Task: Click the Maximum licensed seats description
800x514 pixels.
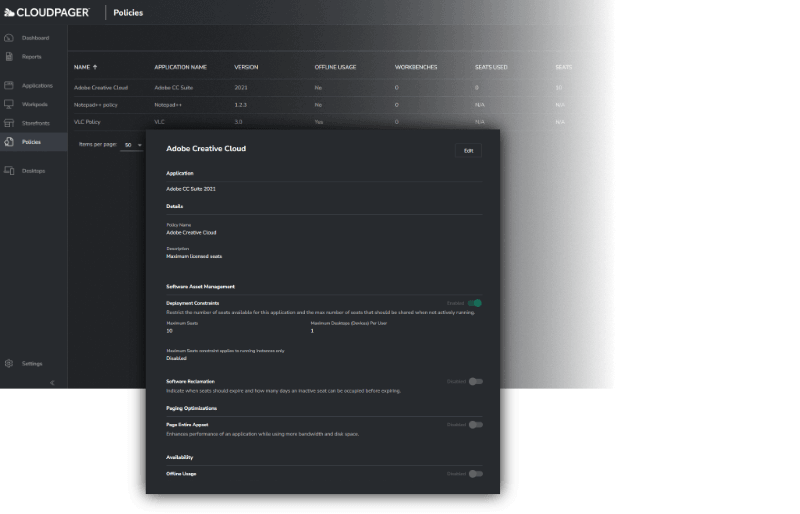Action: pos(194,256)
